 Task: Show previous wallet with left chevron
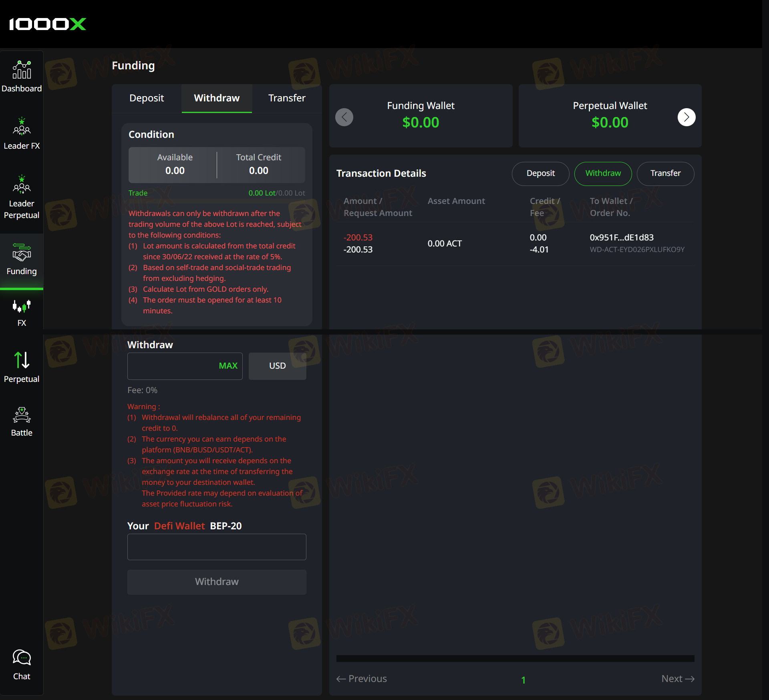click(x=344, y=117)
